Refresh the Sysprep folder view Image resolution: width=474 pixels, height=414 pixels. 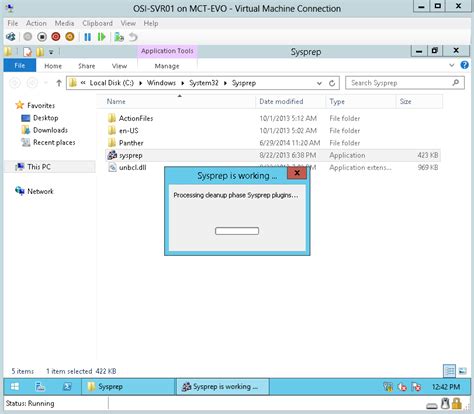[332, 83]
